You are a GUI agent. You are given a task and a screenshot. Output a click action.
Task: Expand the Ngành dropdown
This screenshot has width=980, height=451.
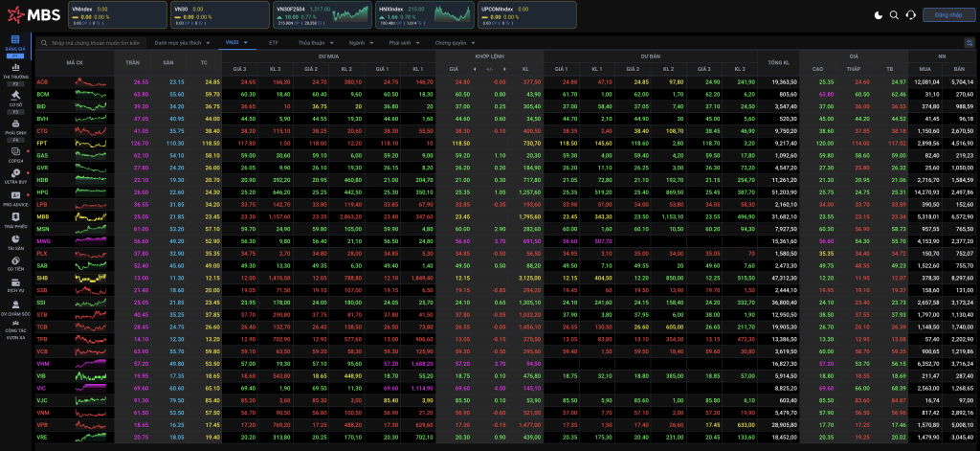[x=360, y=43]
